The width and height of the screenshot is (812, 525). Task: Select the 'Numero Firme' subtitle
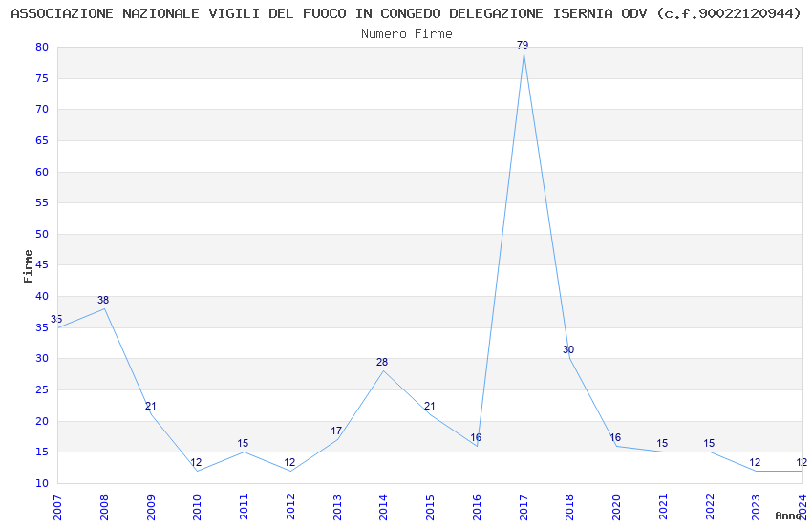click(407, 34)
